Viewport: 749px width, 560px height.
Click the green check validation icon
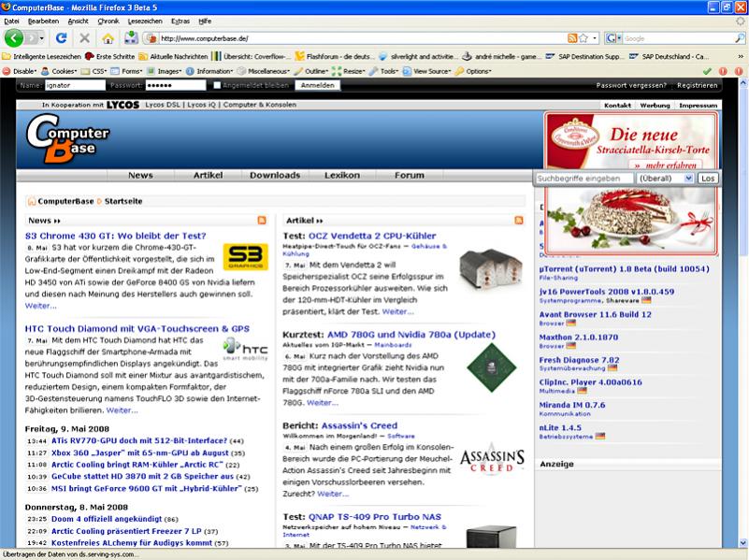708,71
